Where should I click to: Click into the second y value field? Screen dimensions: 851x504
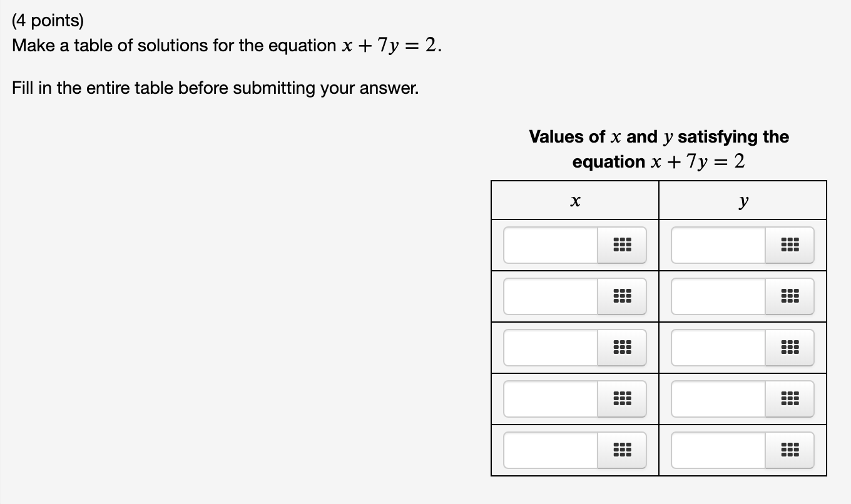coord(715,296)
